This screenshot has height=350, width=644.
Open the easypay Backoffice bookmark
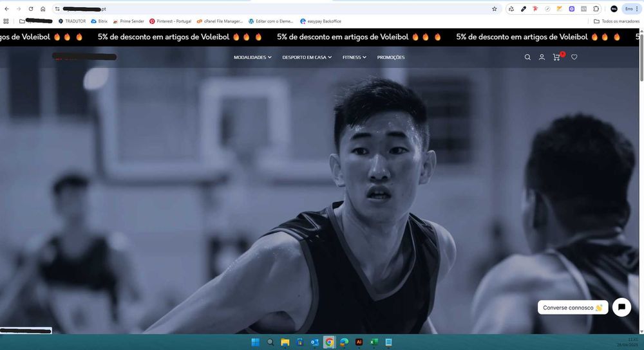tap(321, 21)
